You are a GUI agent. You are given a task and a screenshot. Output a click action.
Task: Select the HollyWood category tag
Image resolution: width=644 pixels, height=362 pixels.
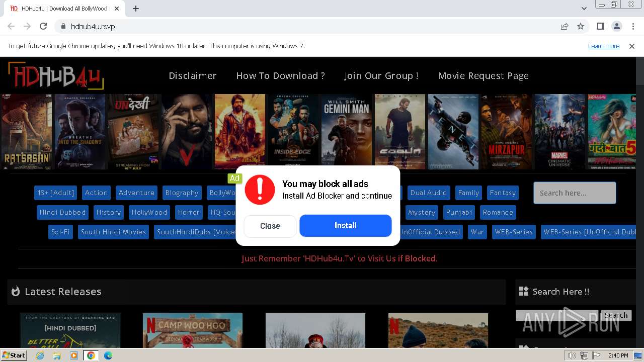(149, 212)
